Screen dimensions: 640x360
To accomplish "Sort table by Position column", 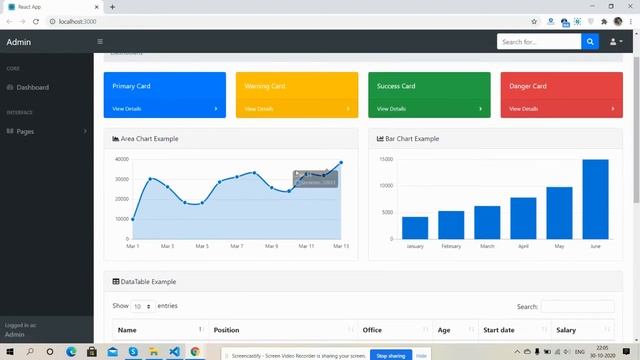I will [283, 330].
